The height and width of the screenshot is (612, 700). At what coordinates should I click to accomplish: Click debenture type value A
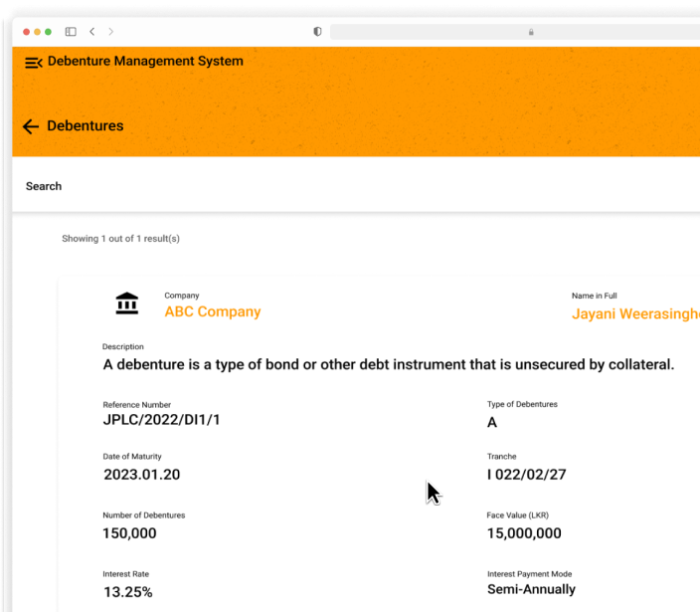(492, 422)
